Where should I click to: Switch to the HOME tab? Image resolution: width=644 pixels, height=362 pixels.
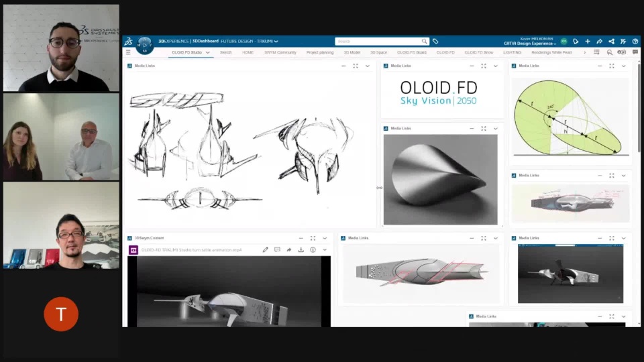248,52
